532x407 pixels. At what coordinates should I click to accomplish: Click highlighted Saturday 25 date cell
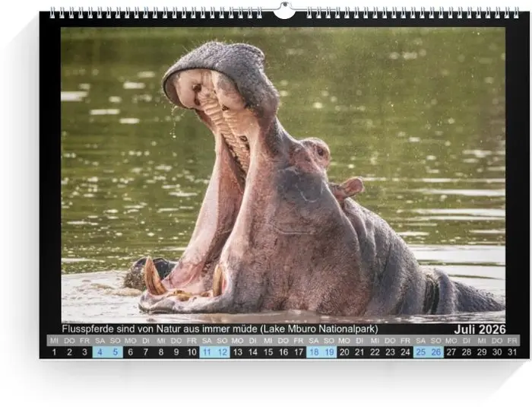420,352
